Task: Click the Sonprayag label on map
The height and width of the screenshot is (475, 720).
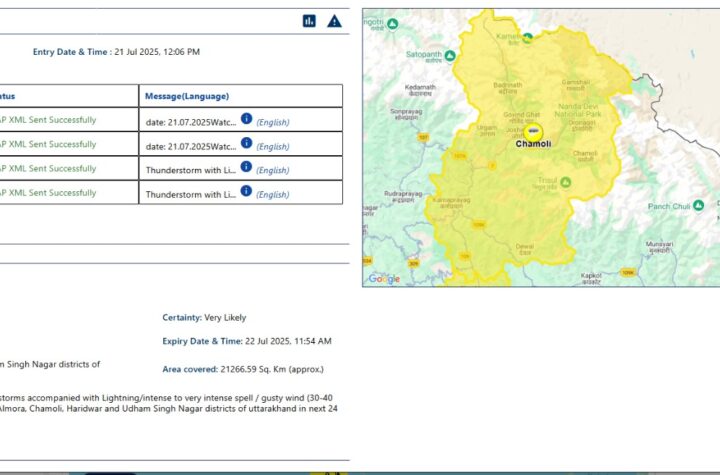Action: [x=406, y=114]
